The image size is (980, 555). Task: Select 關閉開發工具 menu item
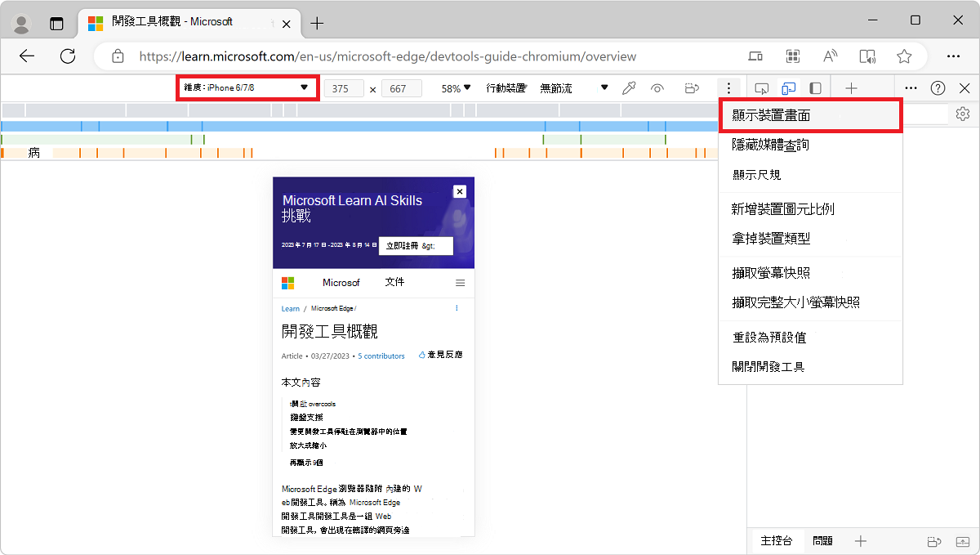810,367
